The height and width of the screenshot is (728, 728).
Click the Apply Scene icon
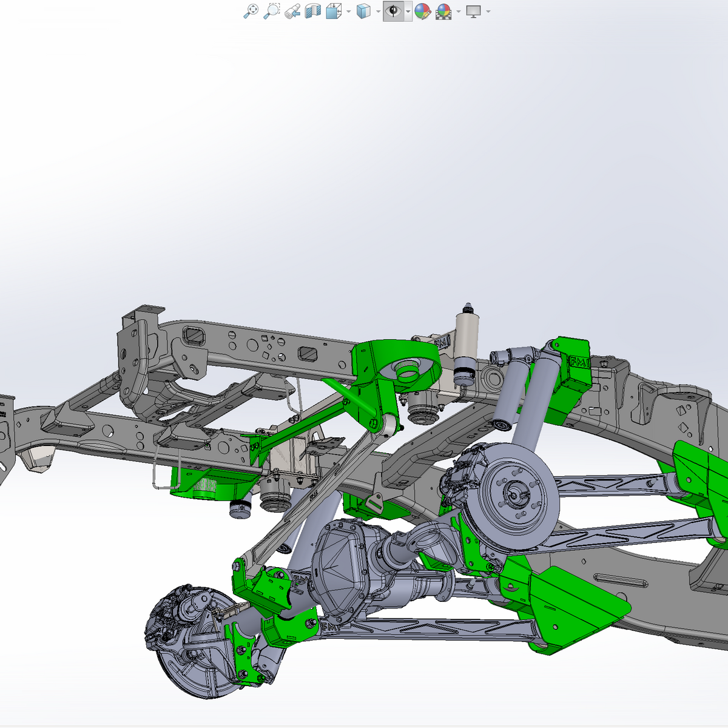(444, 11)
